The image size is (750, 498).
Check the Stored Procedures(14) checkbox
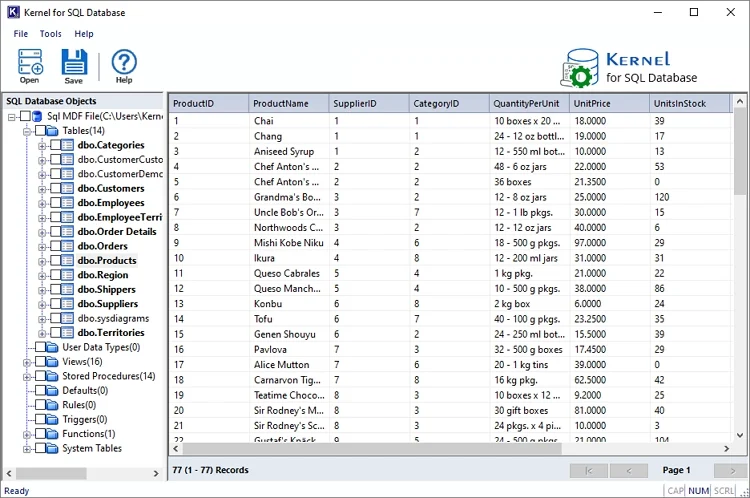[41, 376]
